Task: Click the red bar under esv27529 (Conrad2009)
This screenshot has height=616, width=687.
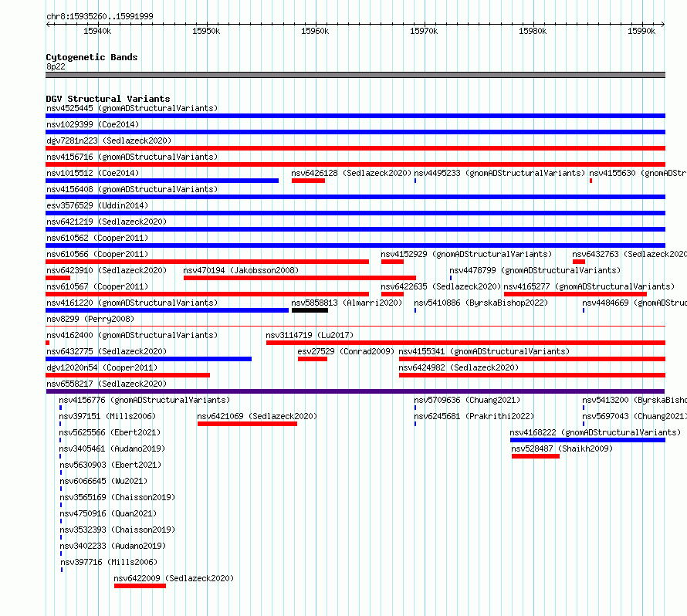Action: pos(313,359)
